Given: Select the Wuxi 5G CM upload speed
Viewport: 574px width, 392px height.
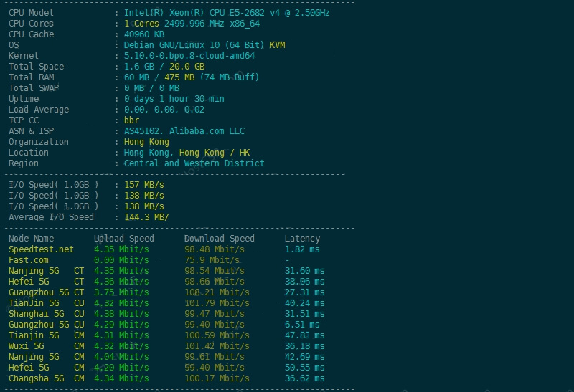Looking at the screenshot, I should pyautogui.click(x=121, y=346).
